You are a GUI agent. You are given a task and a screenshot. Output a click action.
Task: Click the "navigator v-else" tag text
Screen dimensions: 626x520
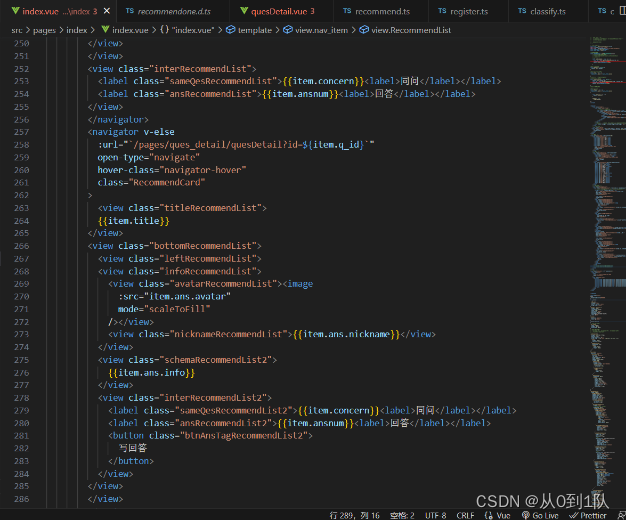pyautogui.click(x=133, y=132)
